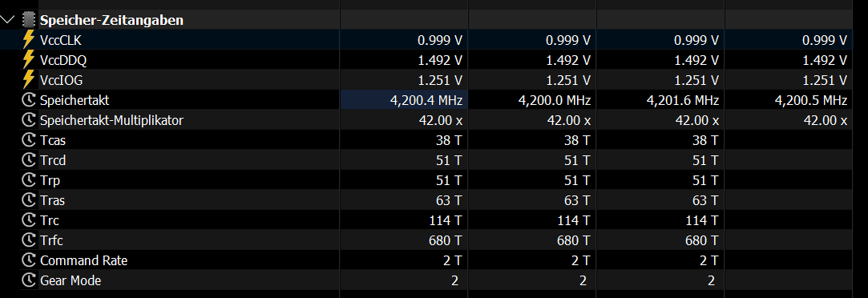The image size is (868, 298).
Task: Click the clock icon next to Tcas
Action: tap(28, 140)
